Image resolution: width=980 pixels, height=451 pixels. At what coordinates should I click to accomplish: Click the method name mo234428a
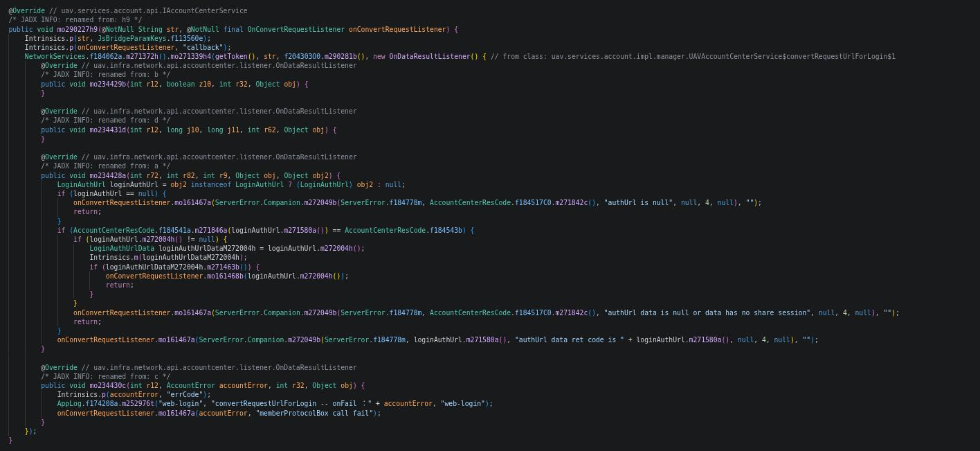point(107,176)
